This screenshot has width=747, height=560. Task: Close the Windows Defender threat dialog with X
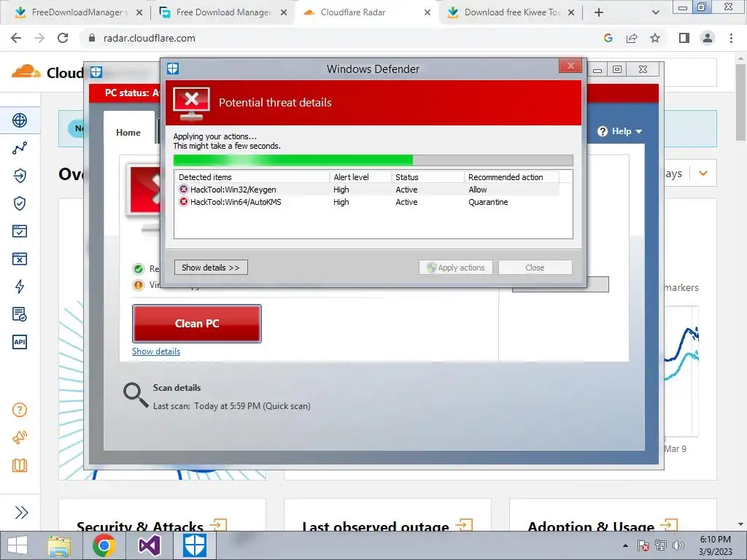coord(570,66)
